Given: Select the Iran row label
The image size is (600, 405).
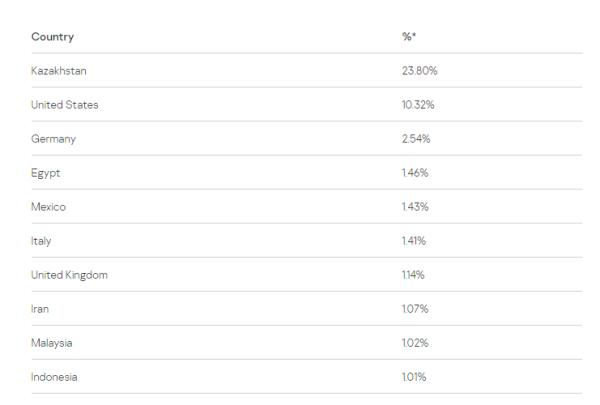Looking at the screenshot, I should pyautogui.click(x=40, y=309).
